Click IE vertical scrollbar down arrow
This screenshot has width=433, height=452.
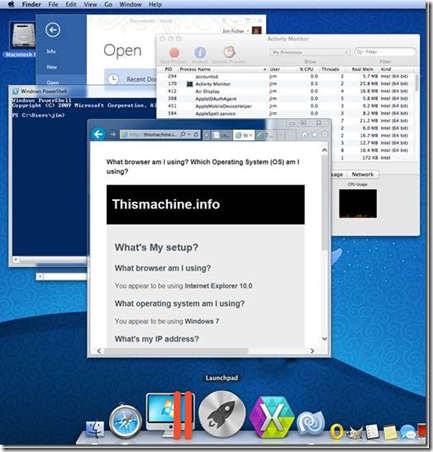[x=324, y=339]
